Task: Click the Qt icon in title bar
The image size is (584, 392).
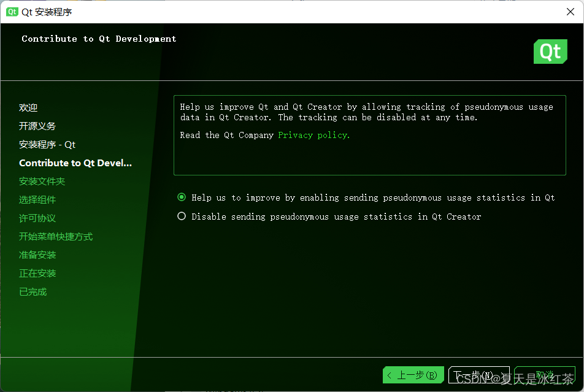Action: pos(12,12)
